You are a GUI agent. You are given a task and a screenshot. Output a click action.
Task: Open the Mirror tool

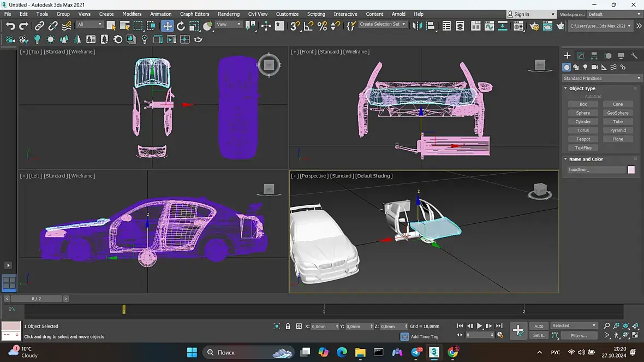417,26
